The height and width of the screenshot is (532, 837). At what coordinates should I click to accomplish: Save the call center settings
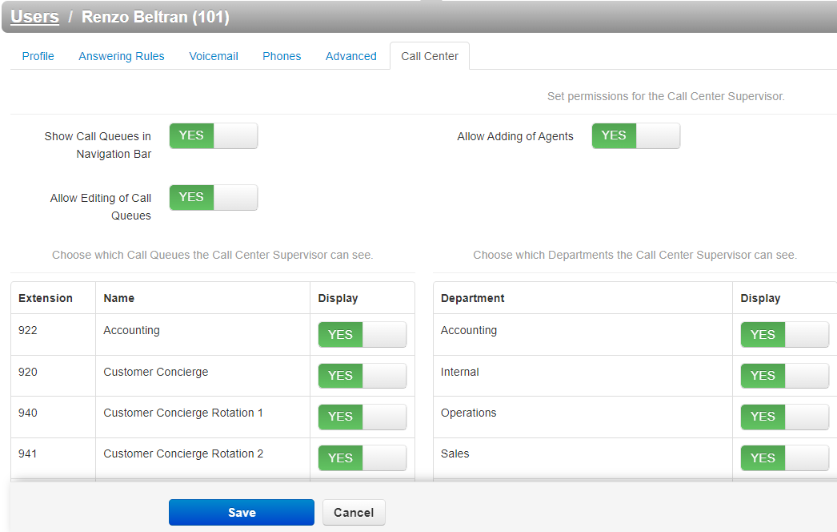[242, 512]
